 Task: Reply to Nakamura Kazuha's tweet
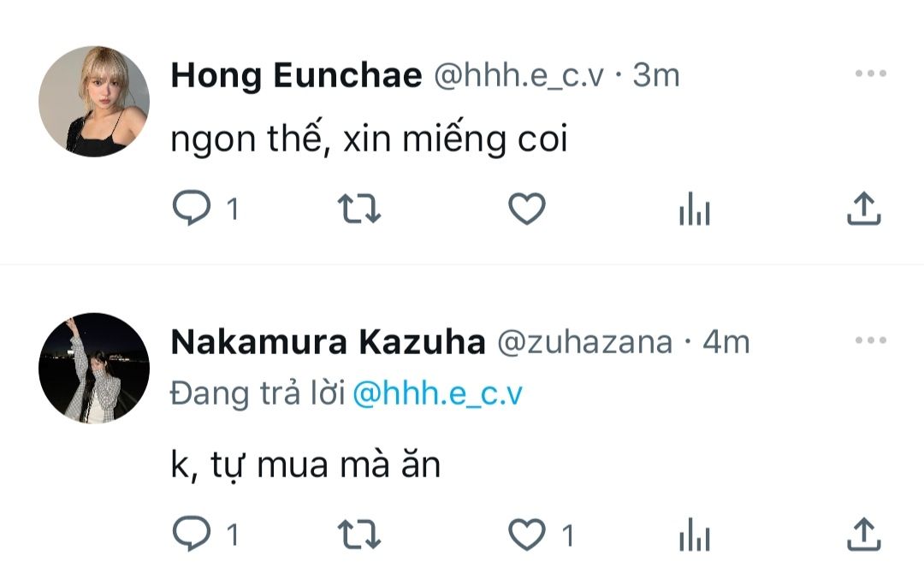click(192, 534)
